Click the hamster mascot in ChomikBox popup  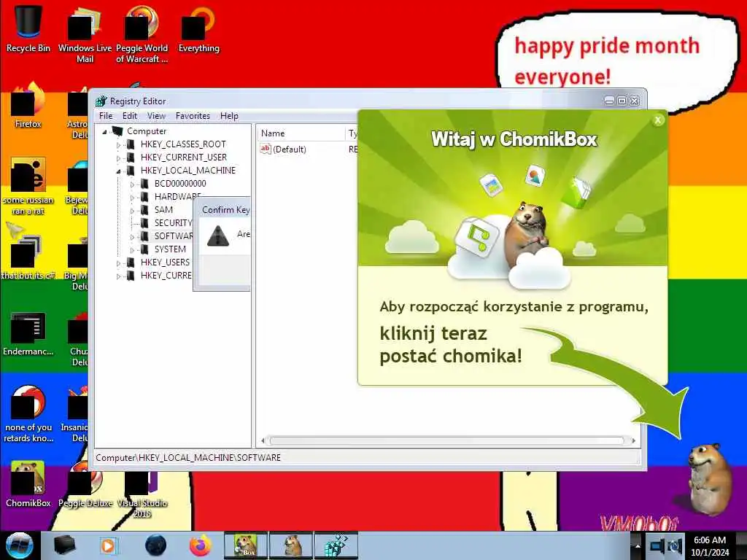click(x=528, y=233)
